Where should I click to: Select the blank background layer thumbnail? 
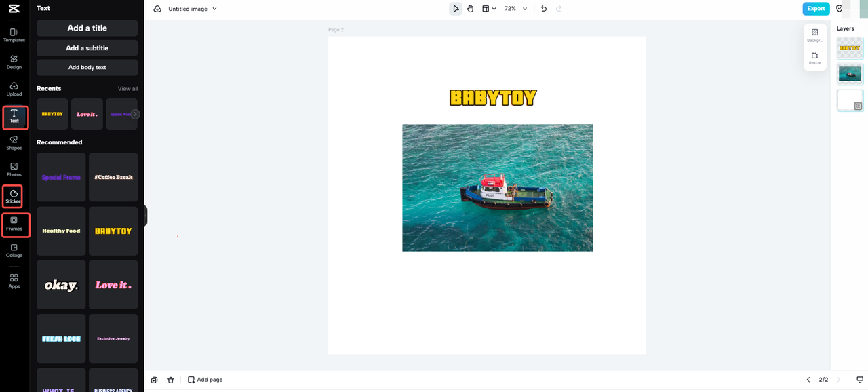[850, 100]
